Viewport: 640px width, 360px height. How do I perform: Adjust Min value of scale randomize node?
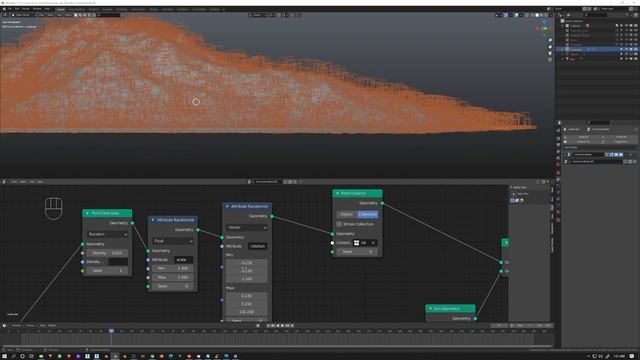pyautogui.click(x=173, y=269)
